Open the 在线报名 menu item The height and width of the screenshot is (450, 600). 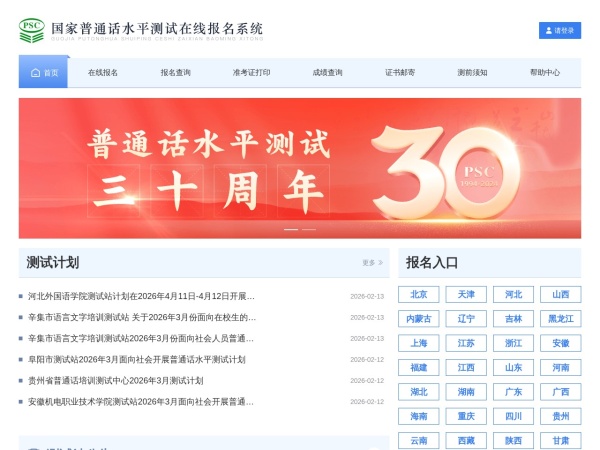(103, 73)
